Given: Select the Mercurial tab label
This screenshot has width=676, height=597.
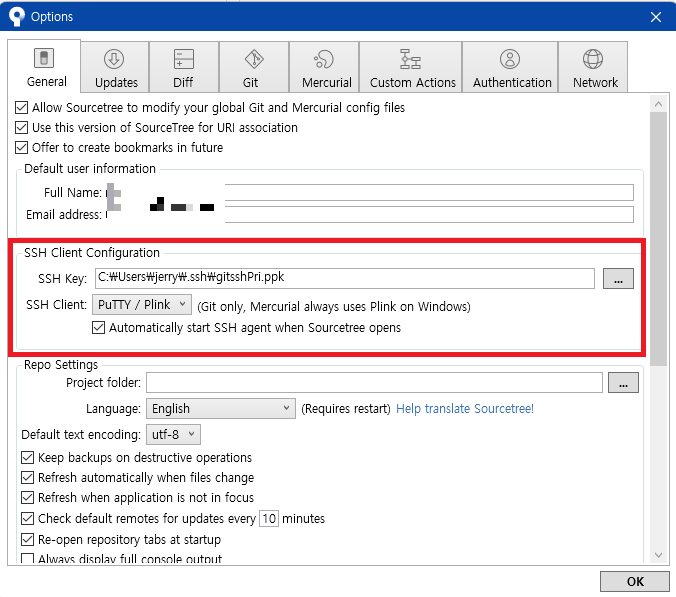Looking at the screenshot, I should (327, 82).
